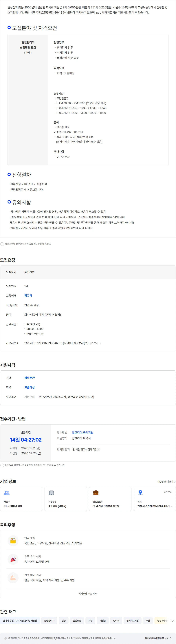Click 육아휴직, 노동절 휴무 text
The width and height of the screenshot is (176, 644).
37,561
